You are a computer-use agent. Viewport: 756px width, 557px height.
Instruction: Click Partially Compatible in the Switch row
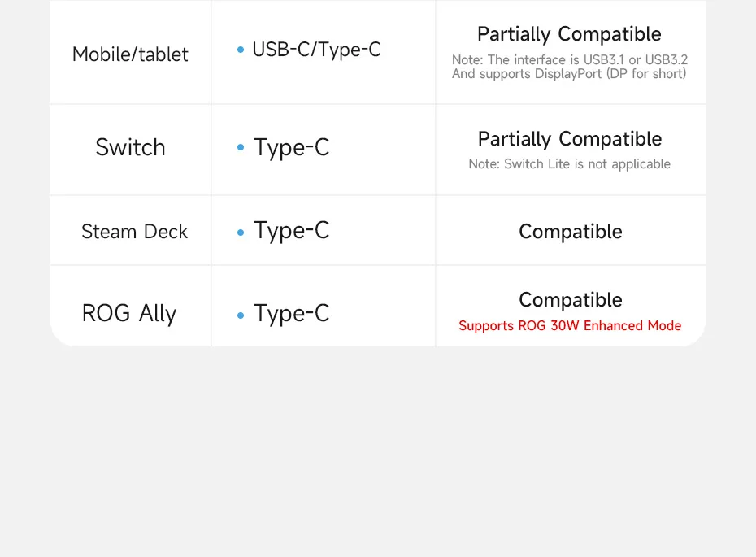569,139
